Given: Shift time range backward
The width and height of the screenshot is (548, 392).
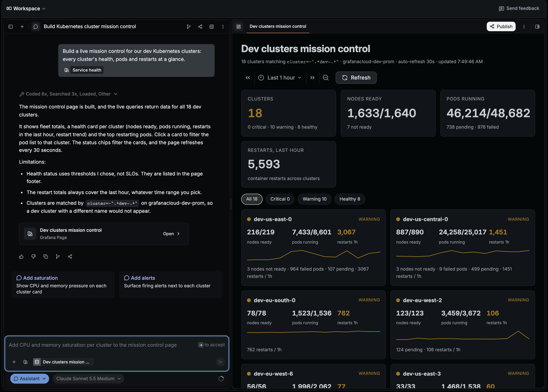Looking at the screenshot, I should pos(248,78).
